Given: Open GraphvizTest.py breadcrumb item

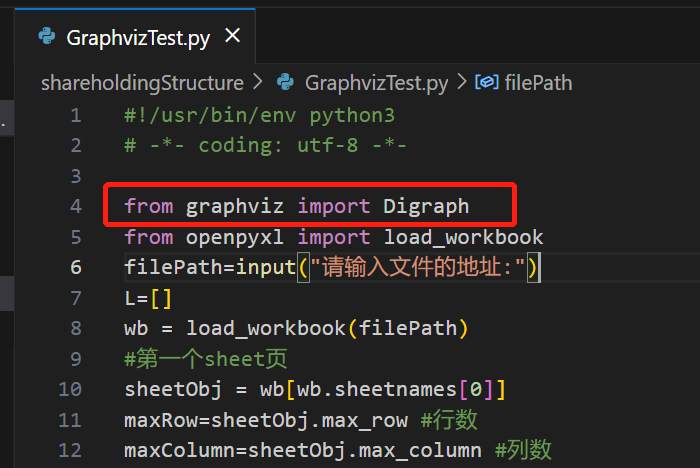Looking at the screenshot, I should 376,83.
